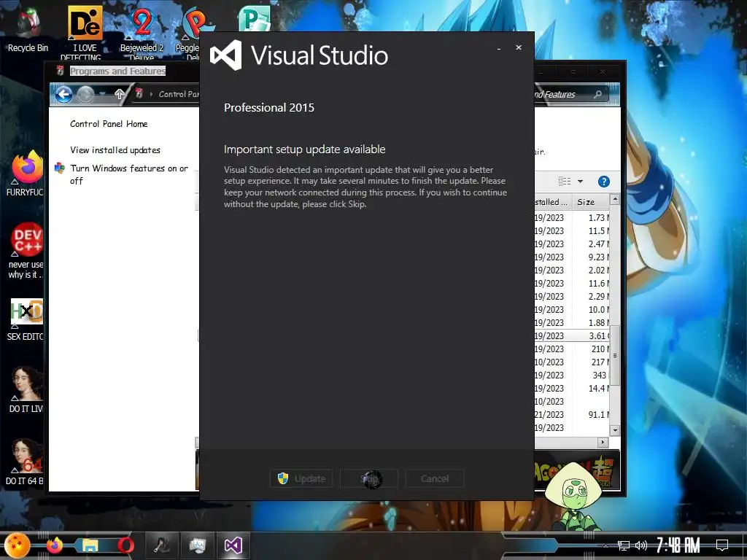Select the row with size 210
The width and height of the screenshot is (747, 560).
point(572,349)
